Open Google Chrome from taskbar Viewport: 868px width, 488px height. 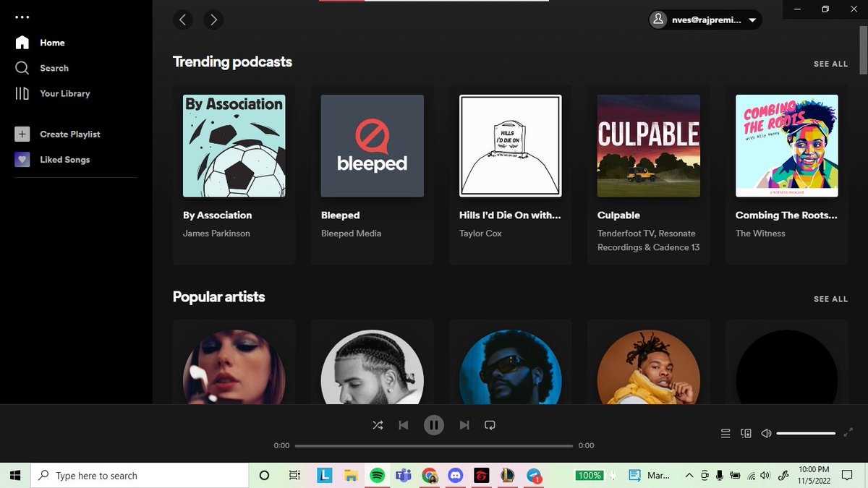(430, 476)
